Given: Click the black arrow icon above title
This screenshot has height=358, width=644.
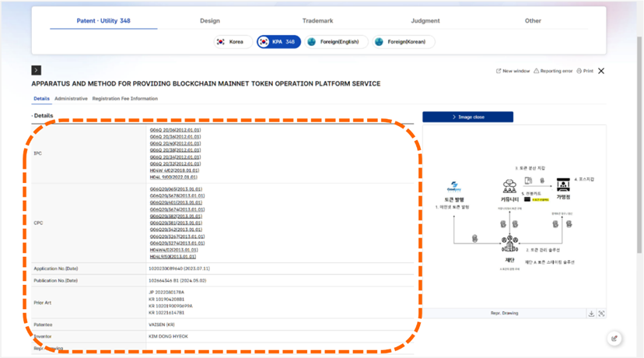Looking at the screenshot, I should point(37,70).
